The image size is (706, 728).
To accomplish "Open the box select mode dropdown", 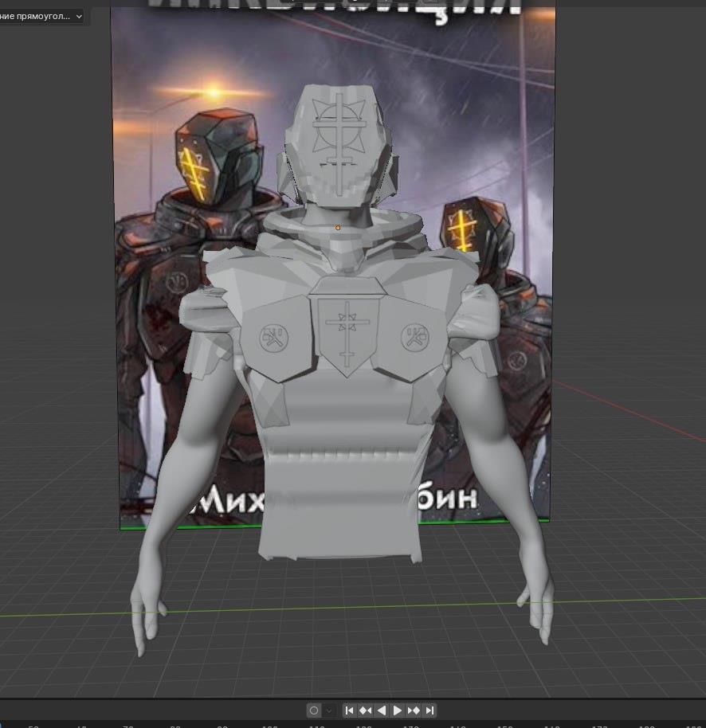I will (41, 16).
